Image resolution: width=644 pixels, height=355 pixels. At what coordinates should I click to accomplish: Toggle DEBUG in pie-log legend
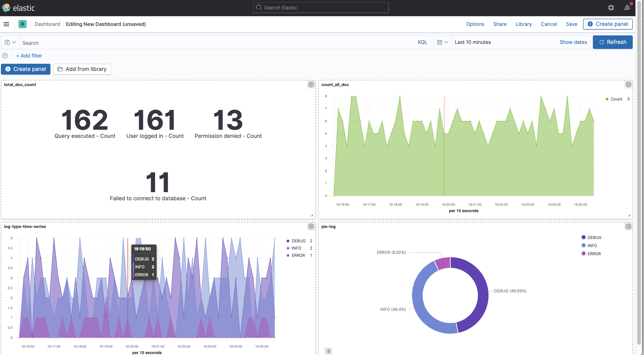pos(591,237)
